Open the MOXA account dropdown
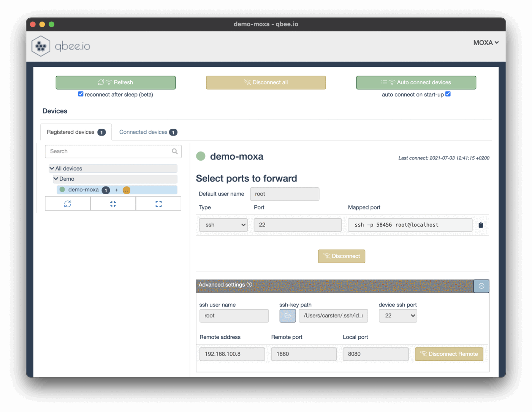The image size is (532, 412). [486, 43]
